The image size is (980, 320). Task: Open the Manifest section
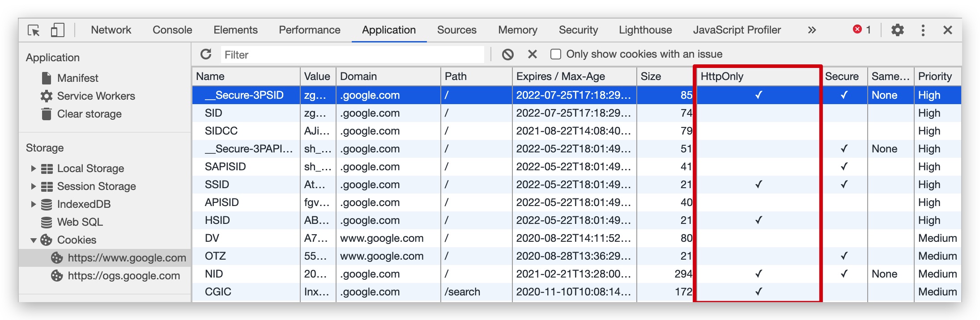(x=77, y=78)
